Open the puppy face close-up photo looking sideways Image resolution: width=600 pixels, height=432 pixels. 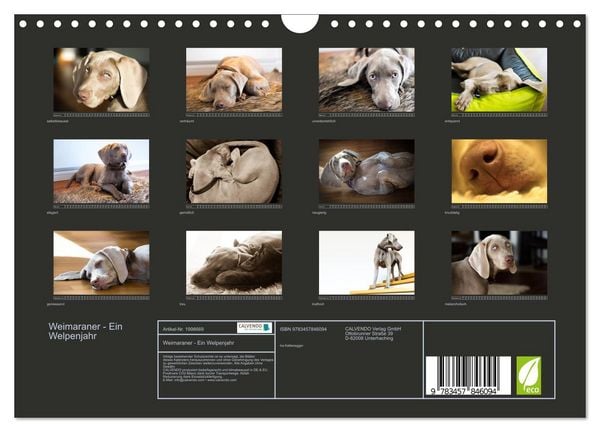pyautogui.click(x=101, y=80)
